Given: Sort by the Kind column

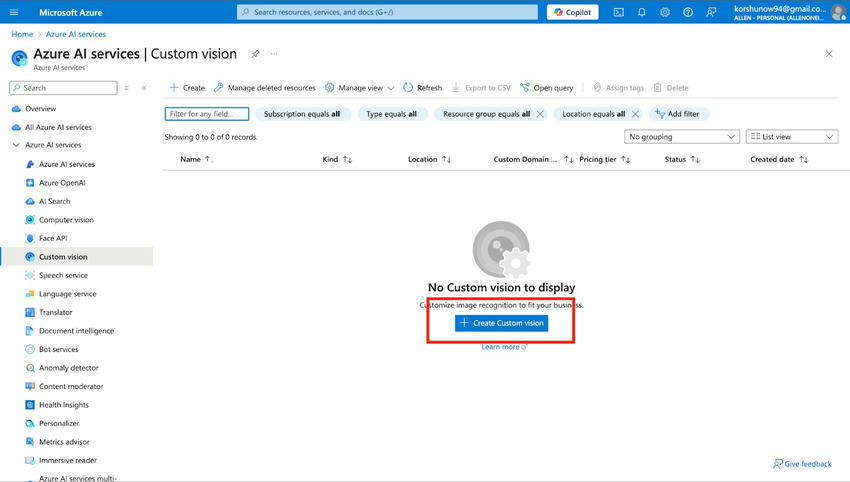Looking at the screenshot, I should click(337, 159).
